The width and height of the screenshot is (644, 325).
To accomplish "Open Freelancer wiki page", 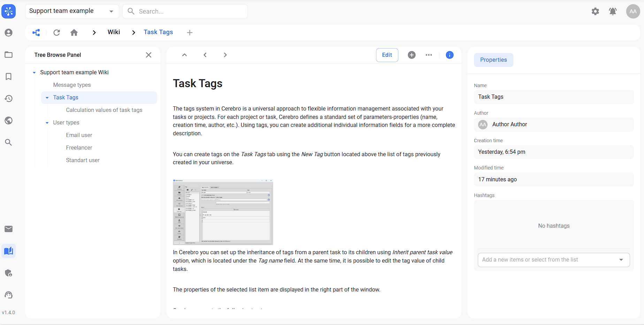I will point(79,148).
